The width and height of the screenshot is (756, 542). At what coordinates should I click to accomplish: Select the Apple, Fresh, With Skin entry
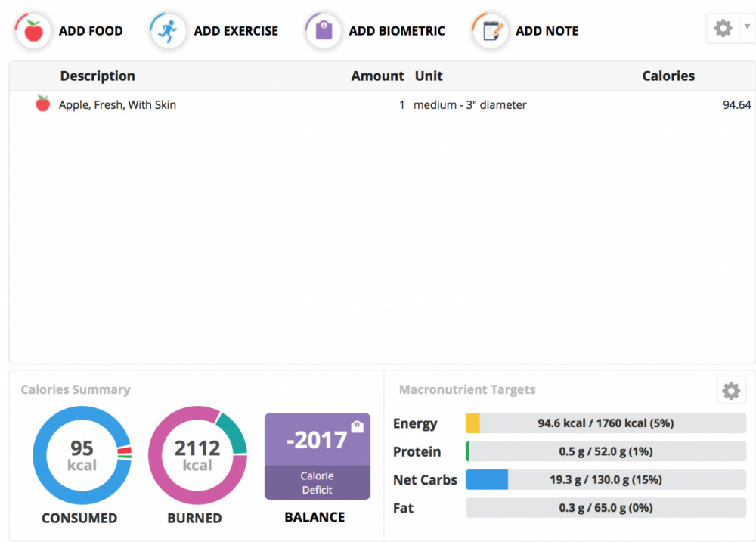(117, 105)
